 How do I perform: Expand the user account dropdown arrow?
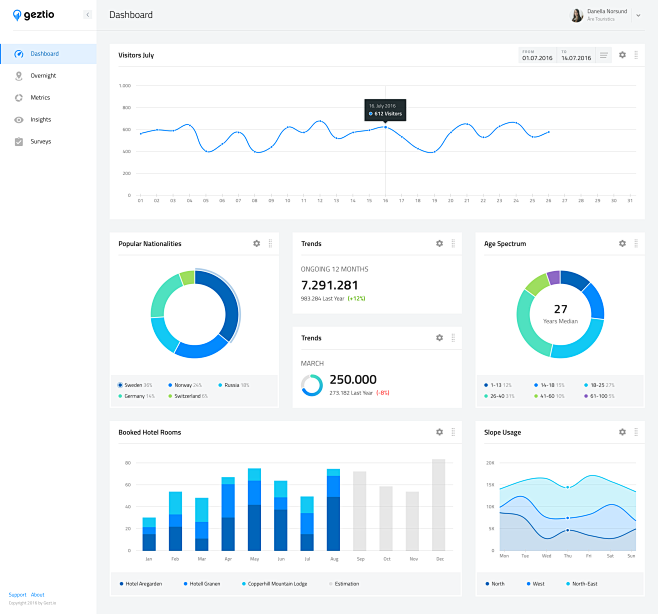pyautogui.click(x=638, y=15)
